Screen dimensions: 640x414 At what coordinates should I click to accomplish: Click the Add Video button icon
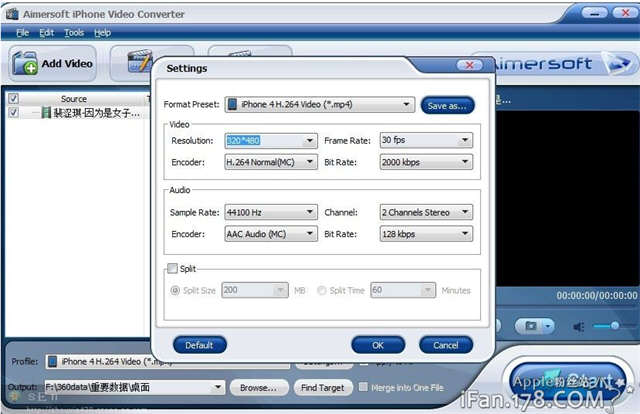click(x=25, y=63)
